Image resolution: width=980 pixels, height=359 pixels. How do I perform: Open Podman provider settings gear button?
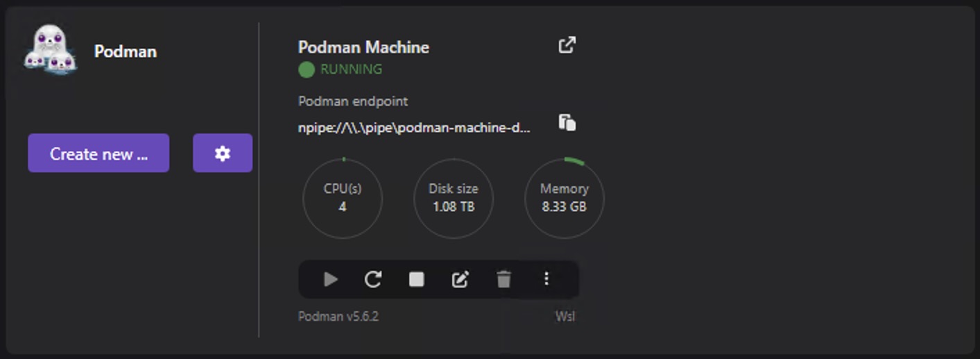[x=223, y=153]
